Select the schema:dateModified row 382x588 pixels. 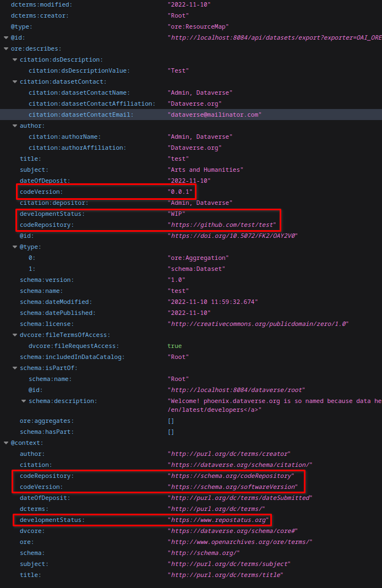(191, 302)
